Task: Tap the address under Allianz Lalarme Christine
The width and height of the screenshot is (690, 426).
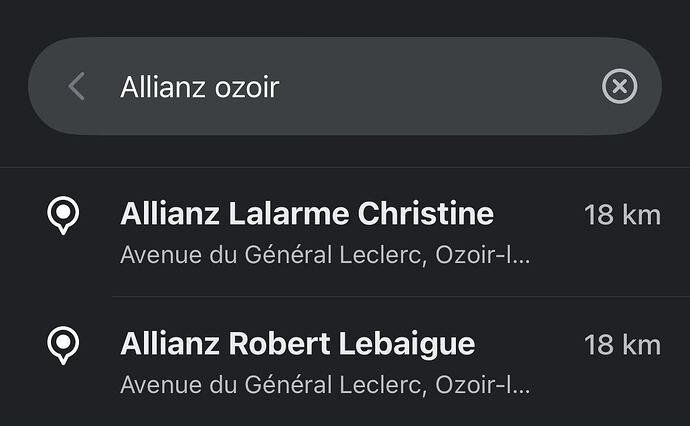Action: click(x=325, y=255)
